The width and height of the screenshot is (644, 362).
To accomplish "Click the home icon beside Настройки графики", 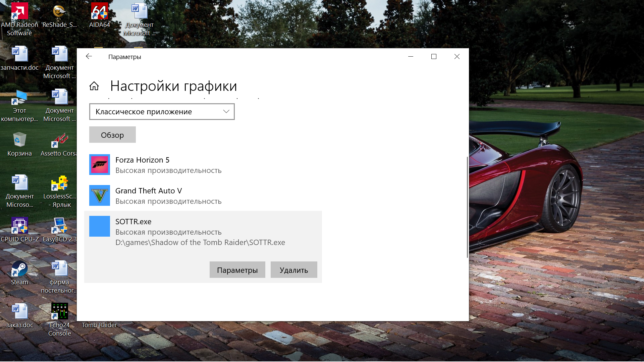I will point(94,86).
